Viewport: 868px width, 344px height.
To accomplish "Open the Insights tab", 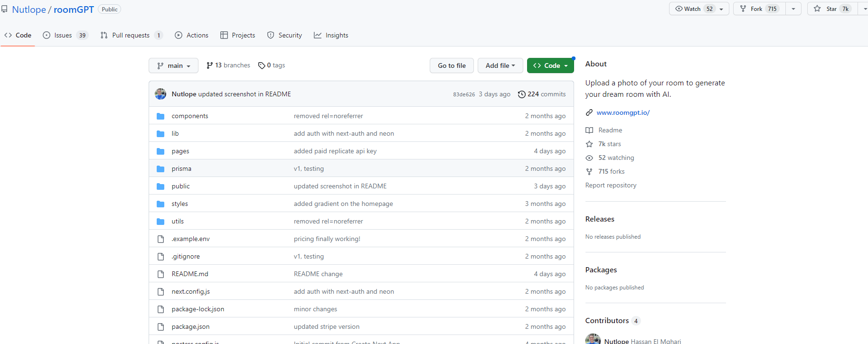I will (331, 35).
